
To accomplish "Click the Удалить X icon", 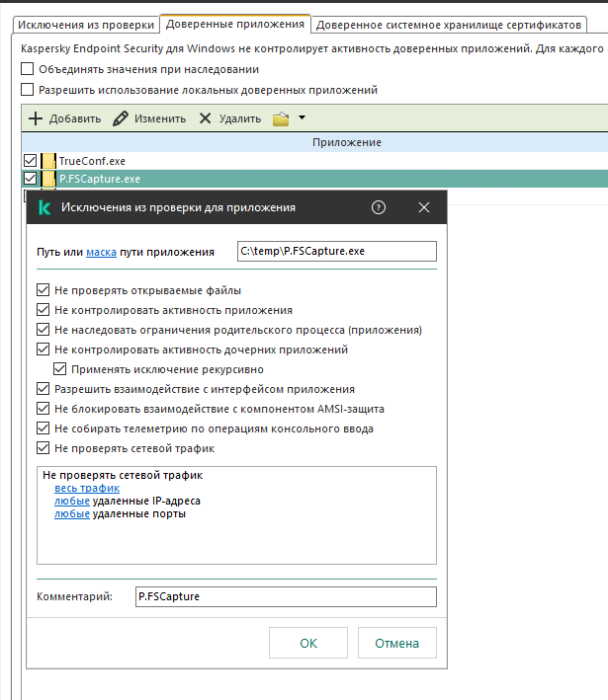I will coord(205,118).
